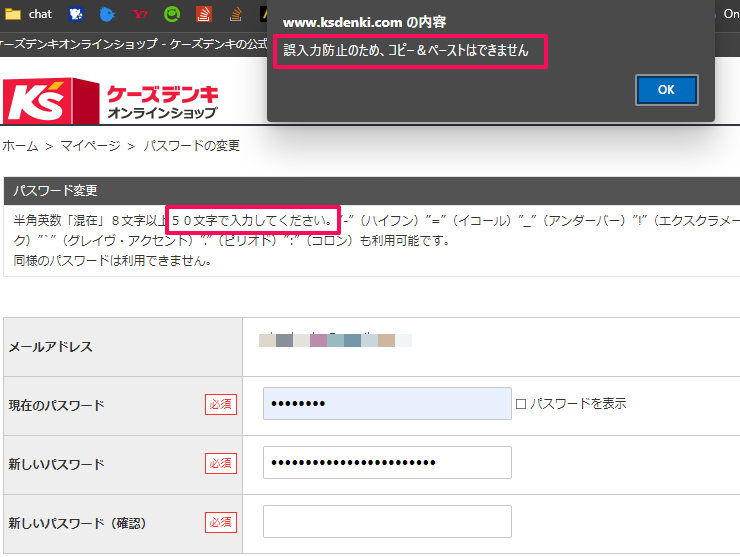Click the メールアドレス row label
The image size is (740, 557).
pyautogui.click(x=50, y=347)
